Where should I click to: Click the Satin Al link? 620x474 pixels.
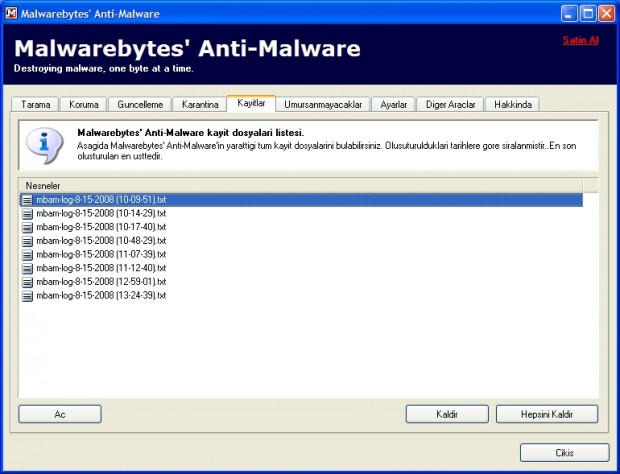pyautogui.click(x=580, y=40)
